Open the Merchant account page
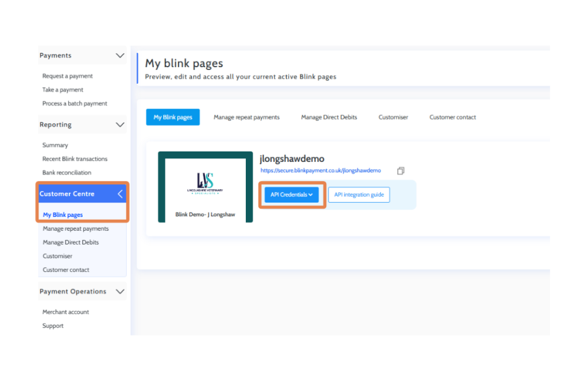Viewport: 588px width, 381px height. pos(65,312)
